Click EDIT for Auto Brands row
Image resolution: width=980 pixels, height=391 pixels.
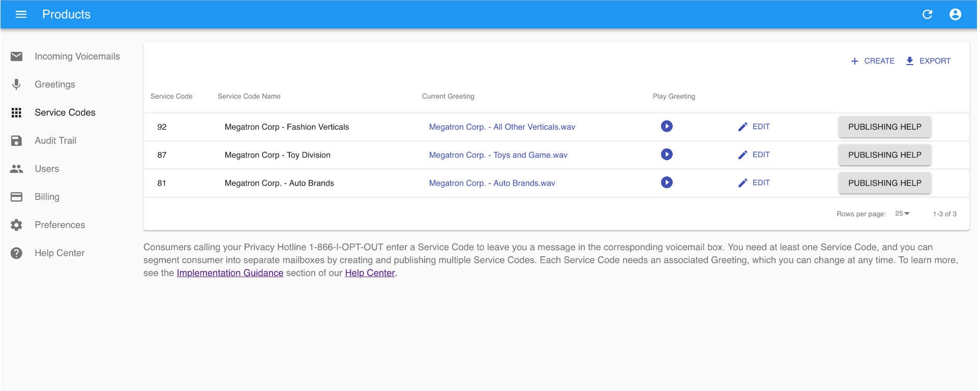(754, 183)
